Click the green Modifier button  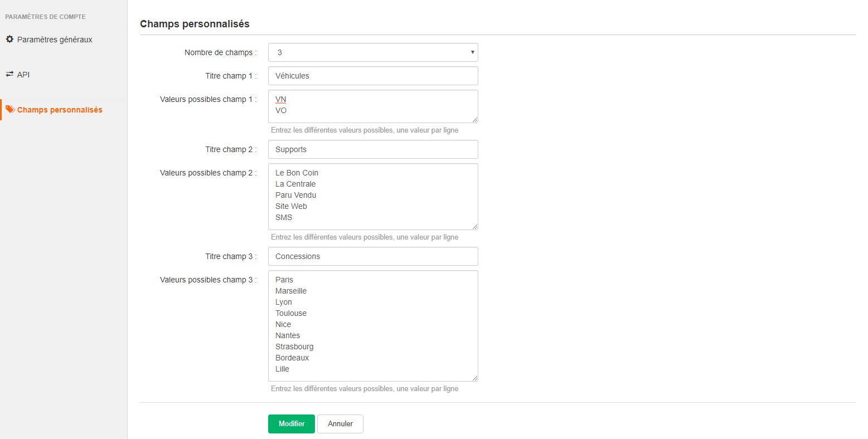coord(291,423)
